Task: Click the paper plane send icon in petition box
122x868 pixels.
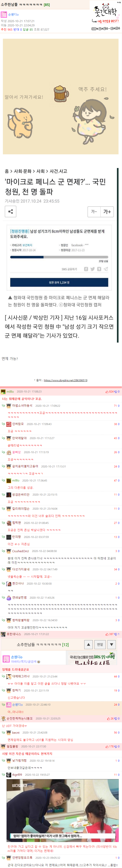Action: [106, 269]
